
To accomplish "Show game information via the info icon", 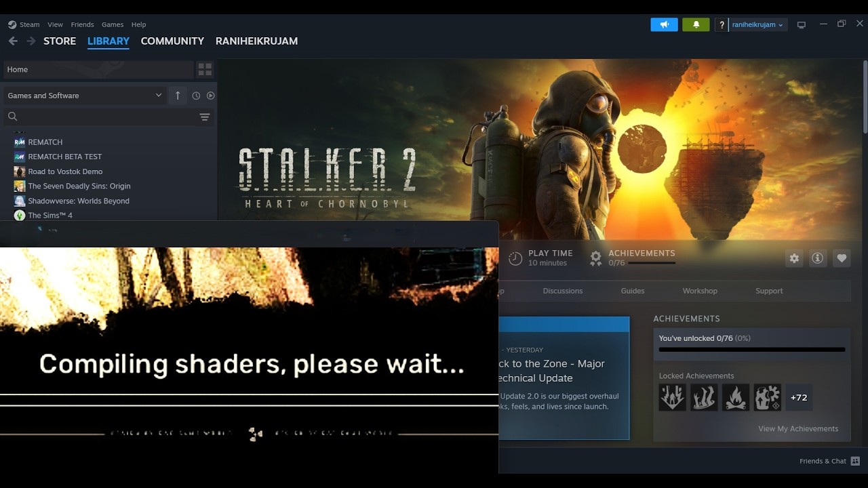I will coord(818,258).
